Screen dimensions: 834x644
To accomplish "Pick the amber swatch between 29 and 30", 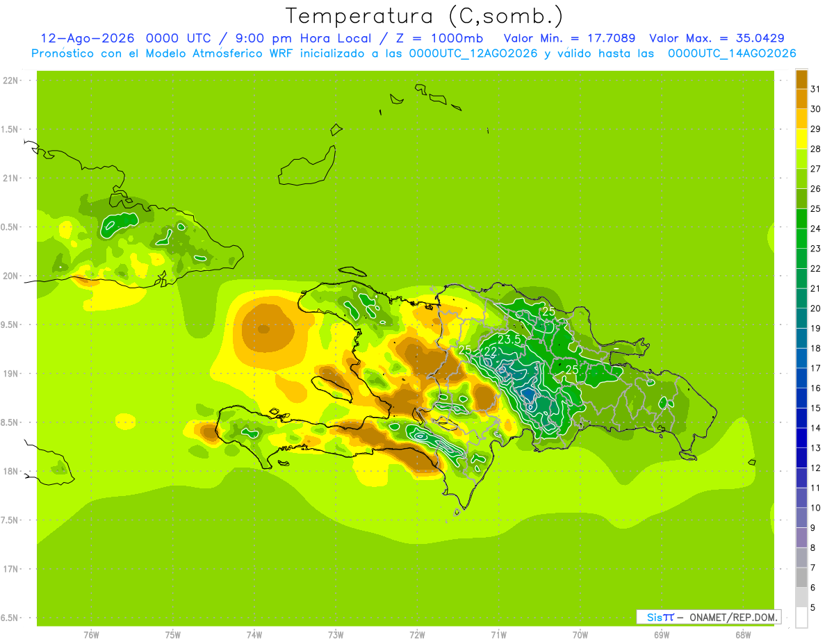I will click(801, 119).
